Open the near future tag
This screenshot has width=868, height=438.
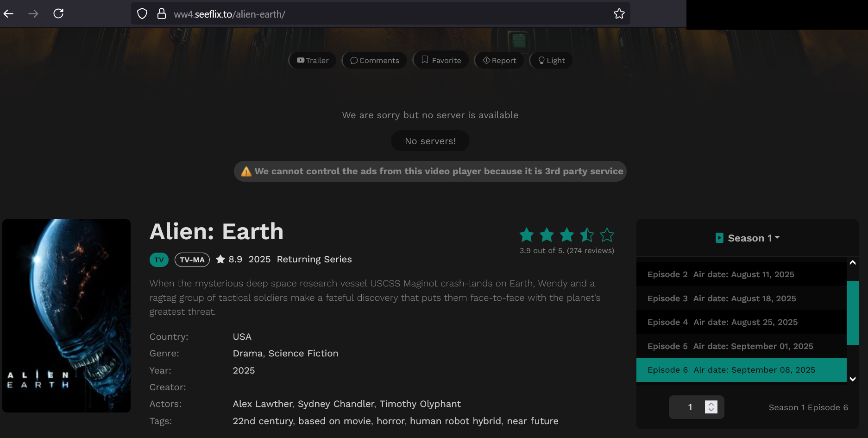533,421
